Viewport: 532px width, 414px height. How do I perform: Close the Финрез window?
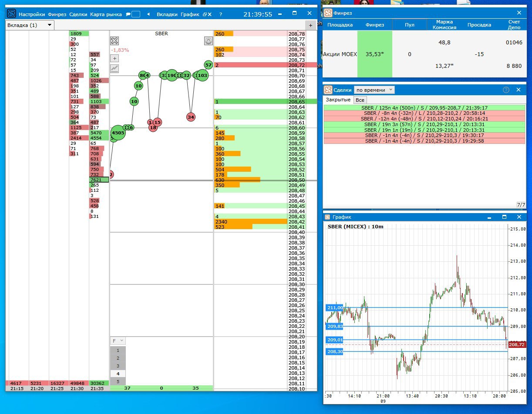pyautogui.click(x=519, y=13)
